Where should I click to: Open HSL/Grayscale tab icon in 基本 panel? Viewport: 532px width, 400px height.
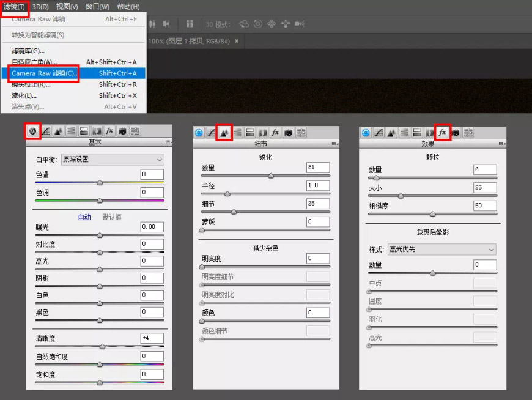(72, 131)
